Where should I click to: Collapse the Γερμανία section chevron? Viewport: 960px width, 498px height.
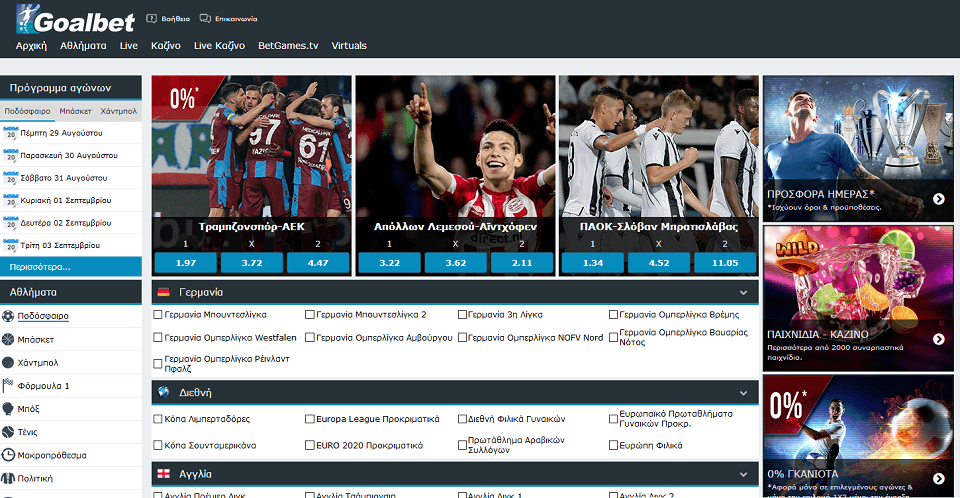(x=743, y=293)
